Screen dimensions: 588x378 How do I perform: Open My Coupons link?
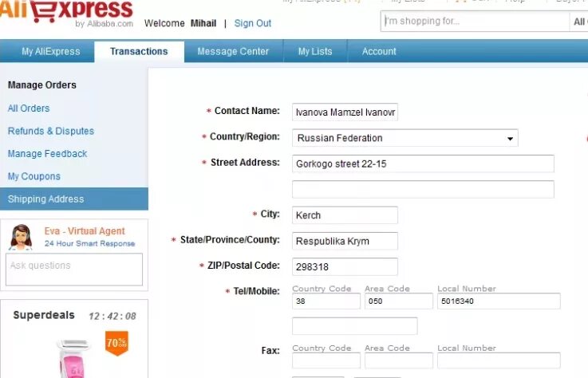pos(34,176)
